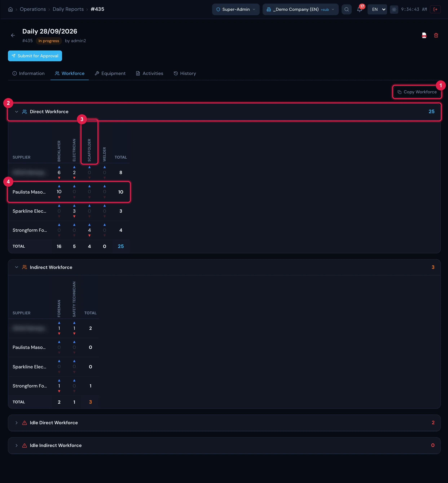This screenshot has height=483, width=448.
Task: Open _Demo Company (EN) selector
Action: [x=300, y=9]
